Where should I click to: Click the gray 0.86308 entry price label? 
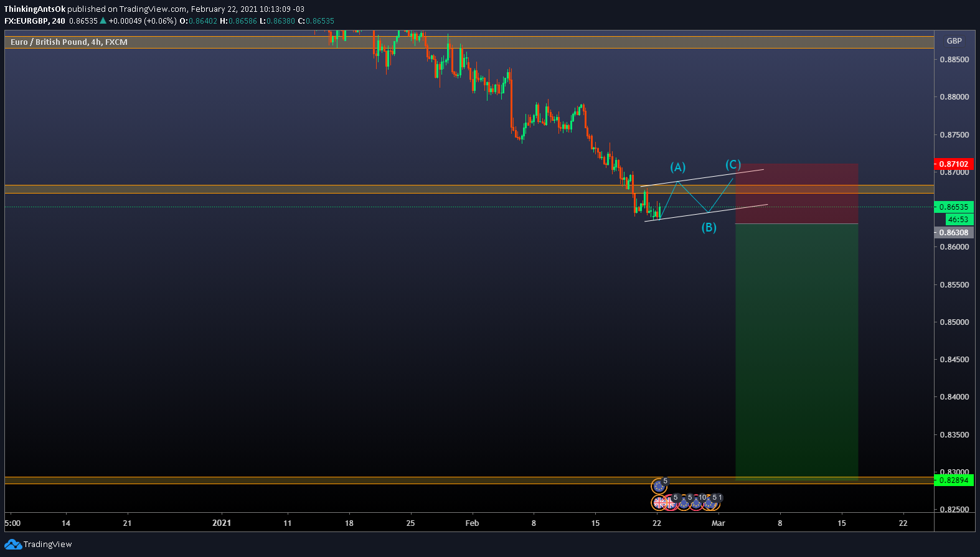point(953,233)
